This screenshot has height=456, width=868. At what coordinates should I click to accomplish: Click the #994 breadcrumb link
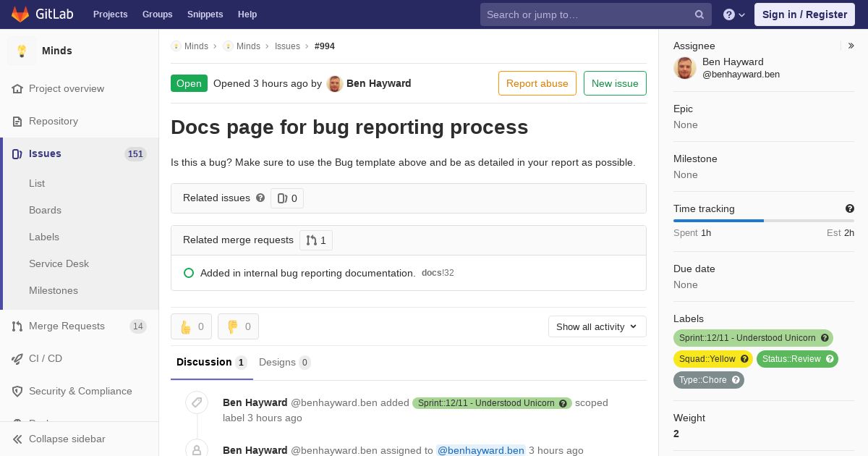click(325, 46)
